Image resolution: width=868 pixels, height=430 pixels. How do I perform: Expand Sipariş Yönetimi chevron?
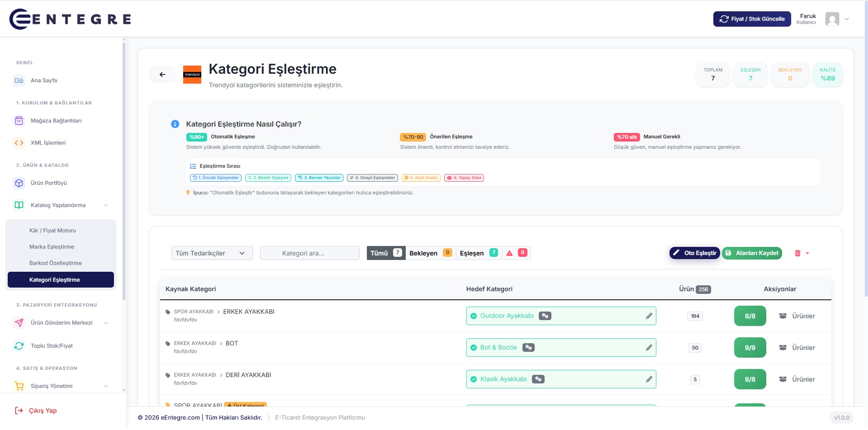(106, 386)
